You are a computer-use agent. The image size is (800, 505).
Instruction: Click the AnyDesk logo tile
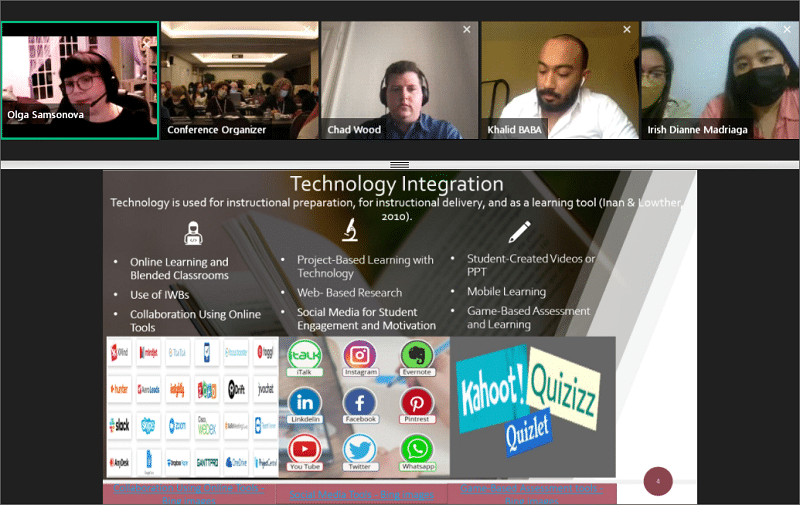[x=119, y=462]
